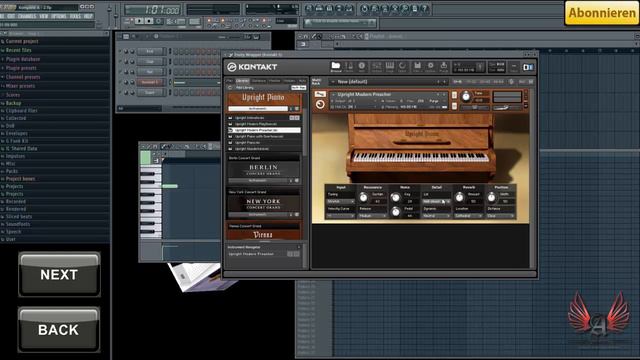The height and width of the screenshot is (360, 640).
Task: Adjust instrument Tune knob
Action: [x=466, y=96]
